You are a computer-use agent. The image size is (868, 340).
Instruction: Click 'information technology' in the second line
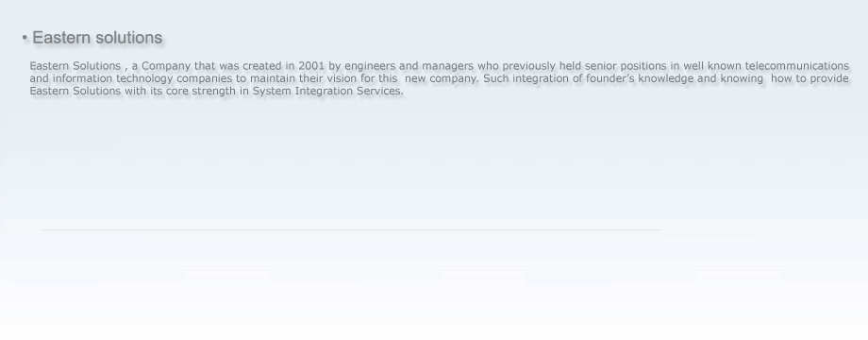(112, 78)
